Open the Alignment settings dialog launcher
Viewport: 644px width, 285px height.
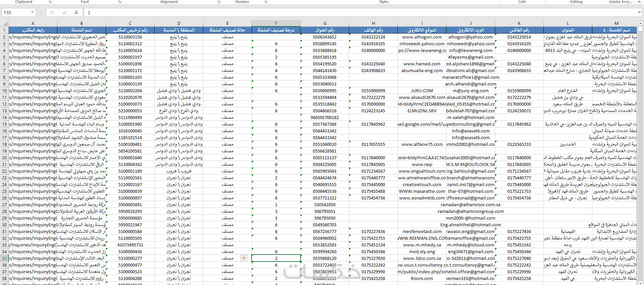coord(219,2)
